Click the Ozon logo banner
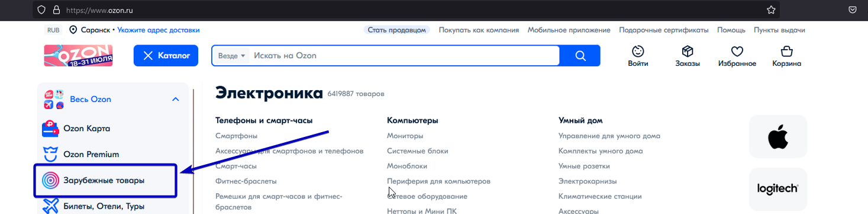 point(78,56)
